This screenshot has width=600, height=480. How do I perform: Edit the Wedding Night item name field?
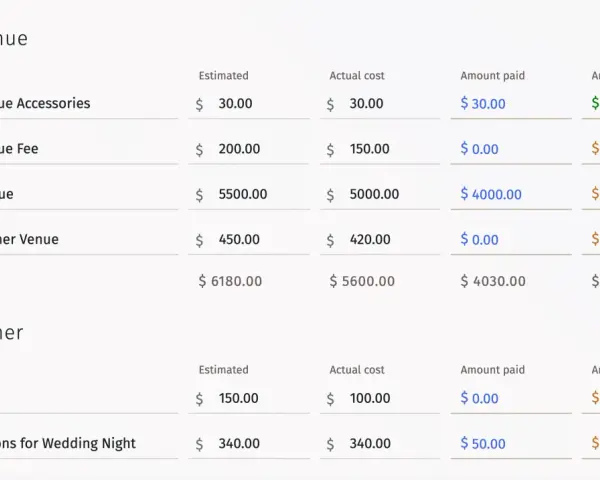[x=89, y=444]
